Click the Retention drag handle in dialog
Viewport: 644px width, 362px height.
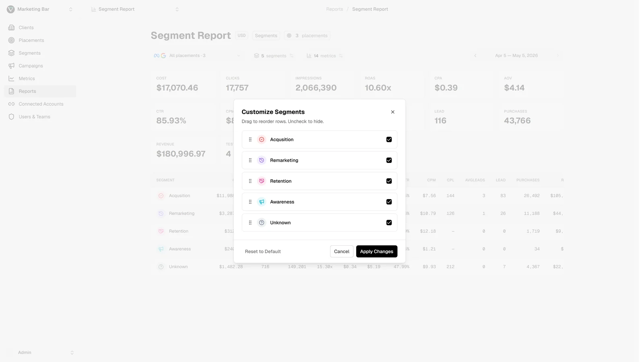tap(250, 181)
